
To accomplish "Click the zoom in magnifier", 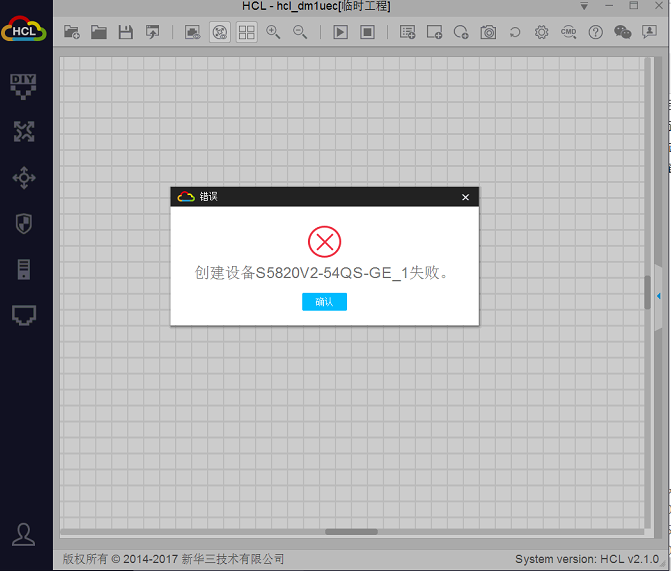I will click(273, 32).
